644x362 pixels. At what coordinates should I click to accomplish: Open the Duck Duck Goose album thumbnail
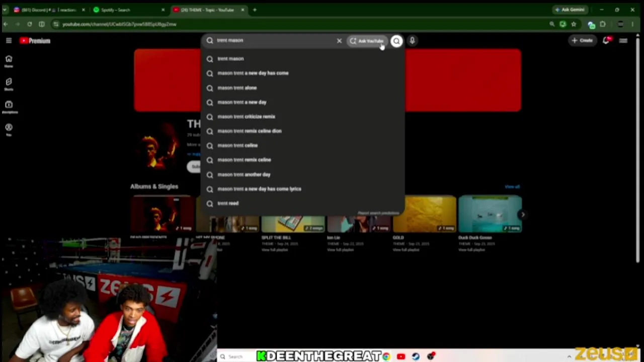point(491,214)
